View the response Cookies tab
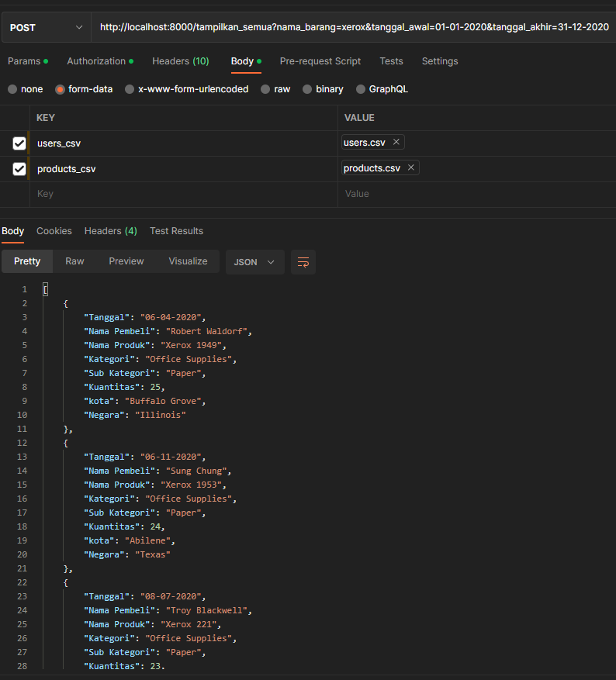 click(54, 230)
